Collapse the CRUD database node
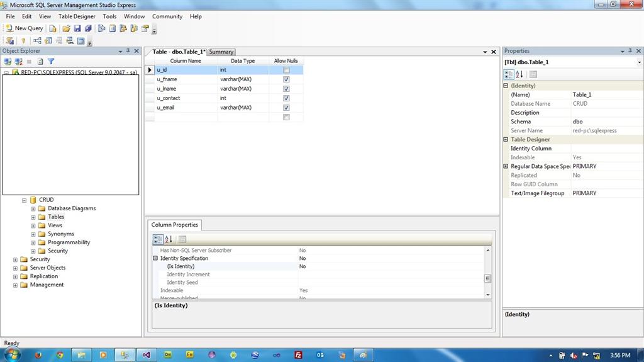This screenshot has width=644, height=362. 25,200
